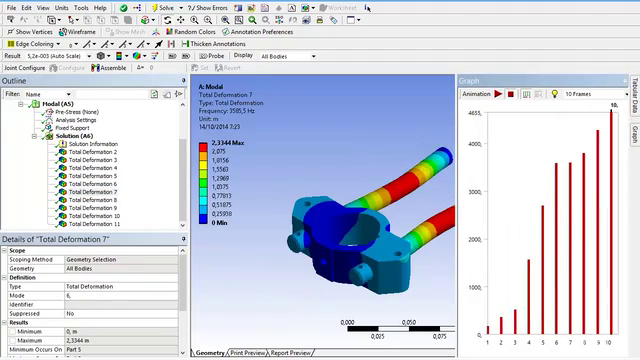
Task: Select Total Deformation 11 in outline
Action: 94,224
